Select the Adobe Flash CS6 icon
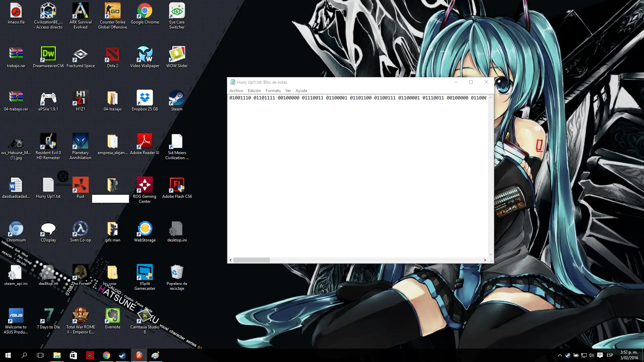Viewport: 644px width, 362px height. coord(177,188)
